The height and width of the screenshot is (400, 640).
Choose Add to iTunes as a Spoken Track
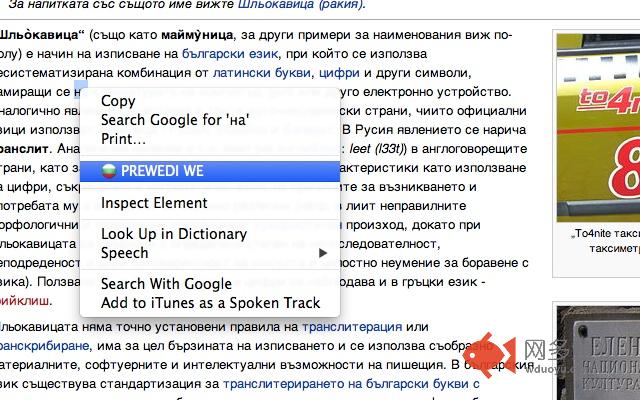click(x=211, y=303)
